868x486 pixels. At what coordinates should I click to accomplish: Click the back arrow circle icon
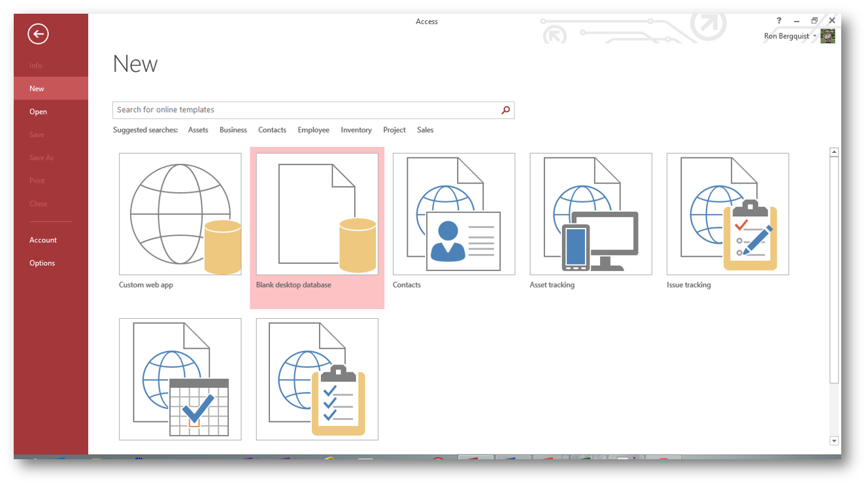coord(38,34)
